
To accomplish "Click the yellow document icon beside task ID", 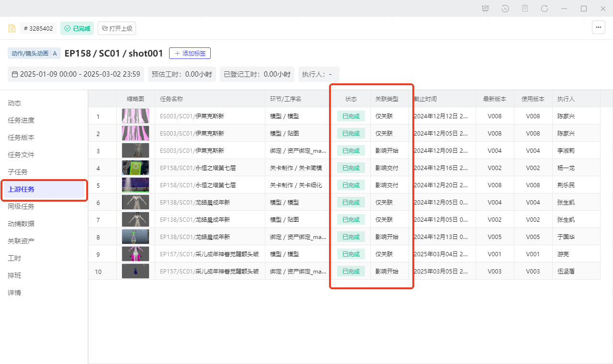I will point(12,28).
